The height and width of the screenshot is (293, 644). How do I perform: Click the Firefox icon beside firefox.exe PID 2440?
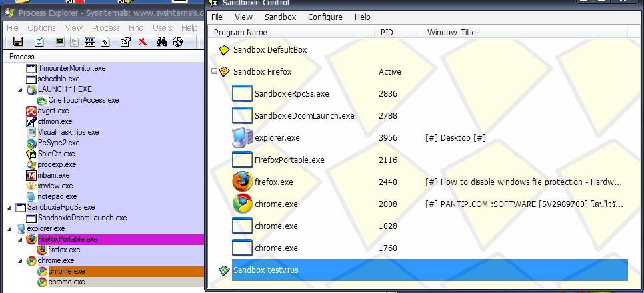pos(242,182)
